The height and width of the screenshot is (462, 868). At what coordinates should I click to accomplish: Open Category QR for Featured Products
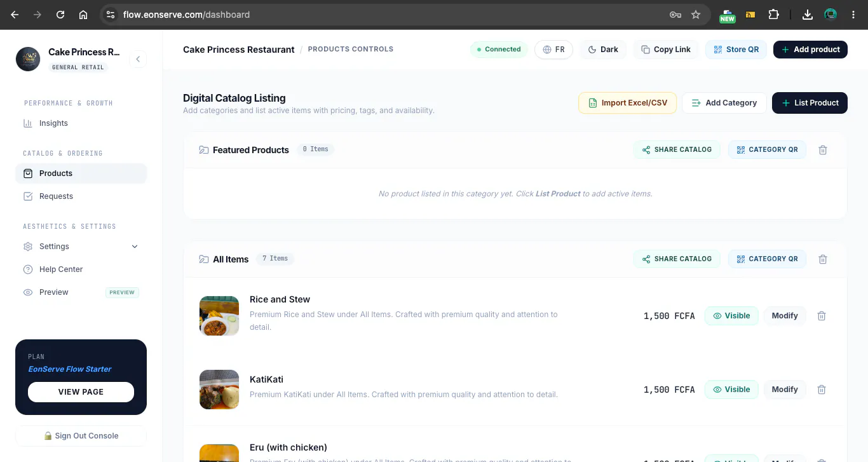767,150
